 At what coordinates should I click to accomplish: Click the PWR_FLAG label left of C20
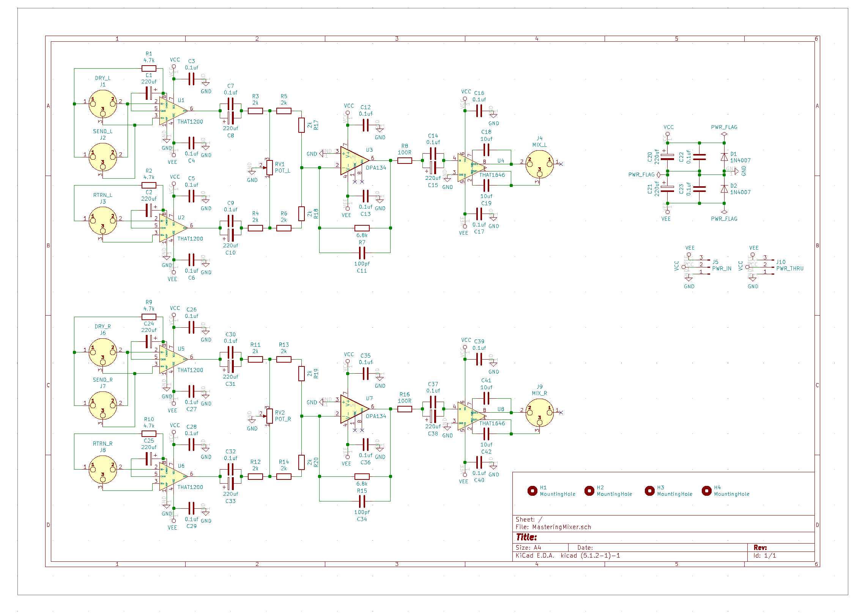[x=641, y=174]
